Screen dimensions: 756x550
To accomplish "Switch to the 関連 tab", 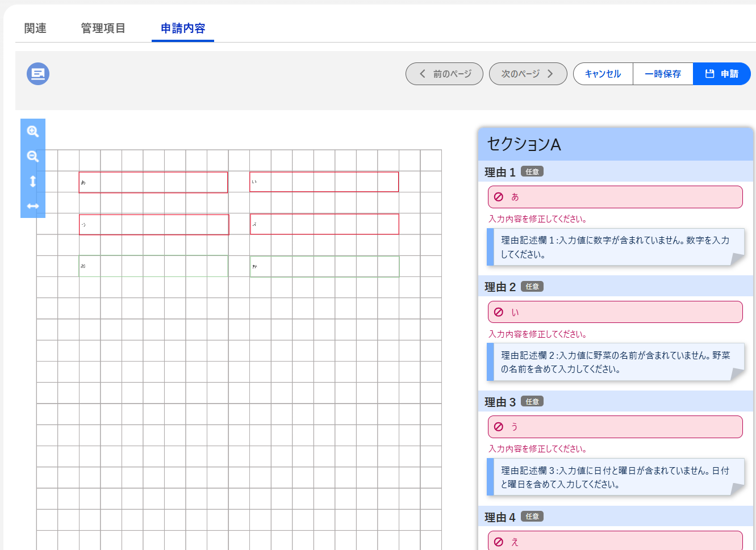I will click(x=35, y=28).
